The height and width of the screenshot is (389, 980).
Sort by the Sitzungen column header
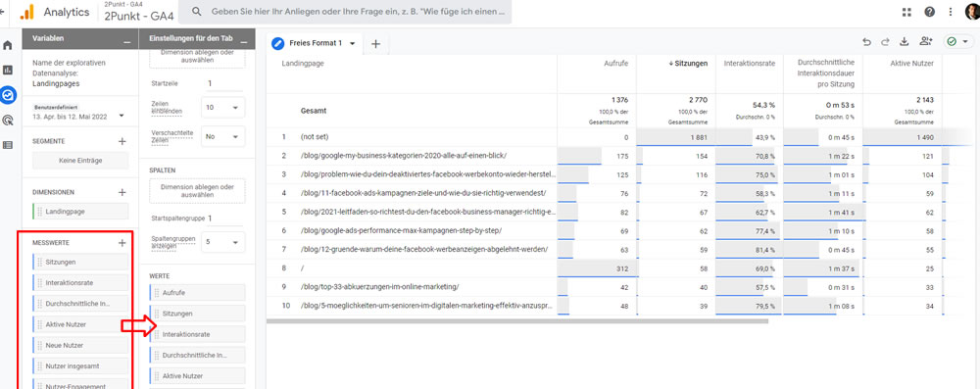point(688,64)
